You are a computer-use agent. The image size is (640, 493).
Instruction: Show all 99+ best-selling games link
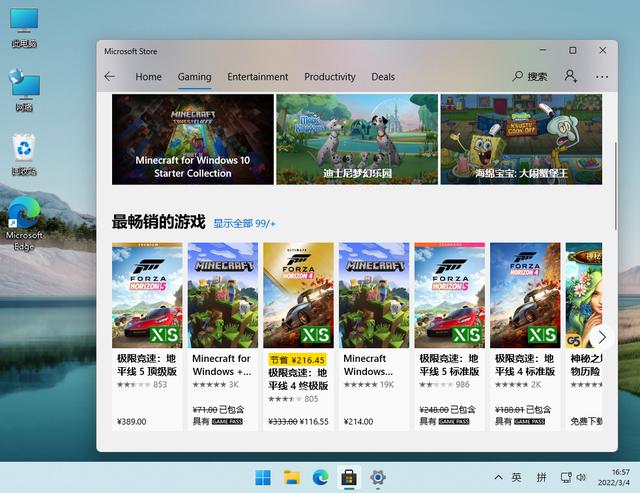point(244,224)
